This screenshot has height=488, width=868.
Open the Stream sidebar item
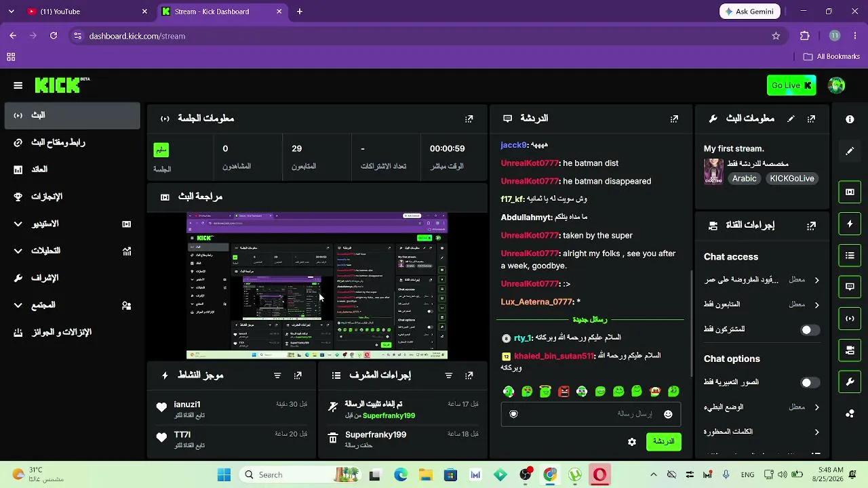[72, 115]
